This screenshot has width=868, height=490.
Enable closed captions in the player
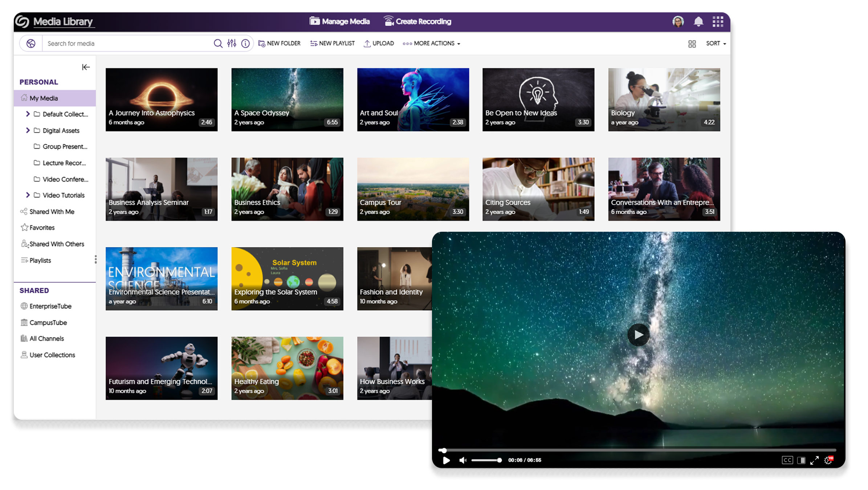[x=787, y=460]
